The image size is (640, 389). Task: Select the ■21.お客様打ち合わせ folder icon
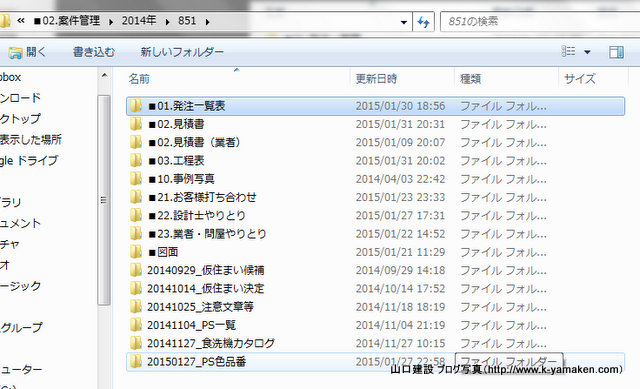click(136, 197)
